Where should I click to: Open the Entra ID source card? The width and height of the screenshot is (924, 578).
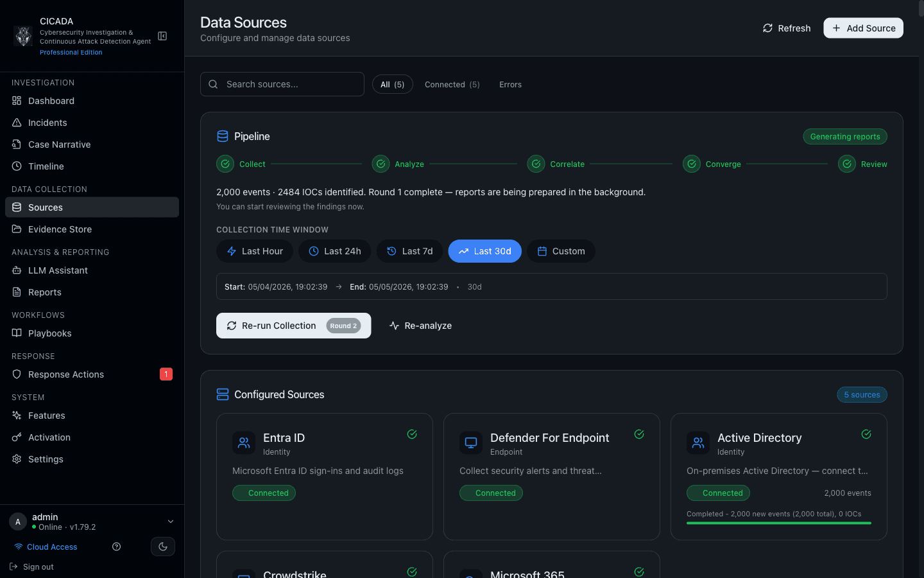coord(325,477)
